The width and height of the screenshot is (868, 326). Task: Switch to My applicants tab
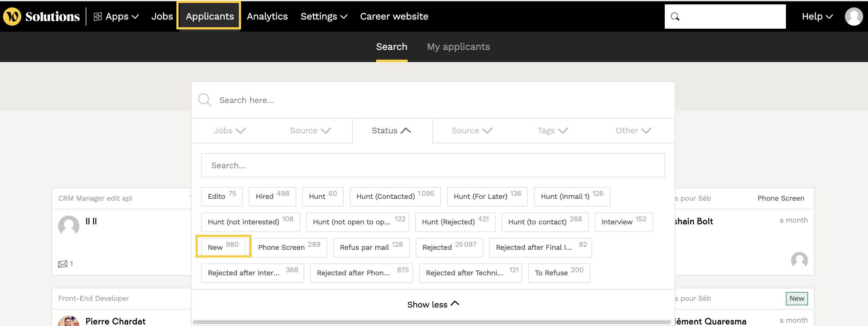[458, 47]
